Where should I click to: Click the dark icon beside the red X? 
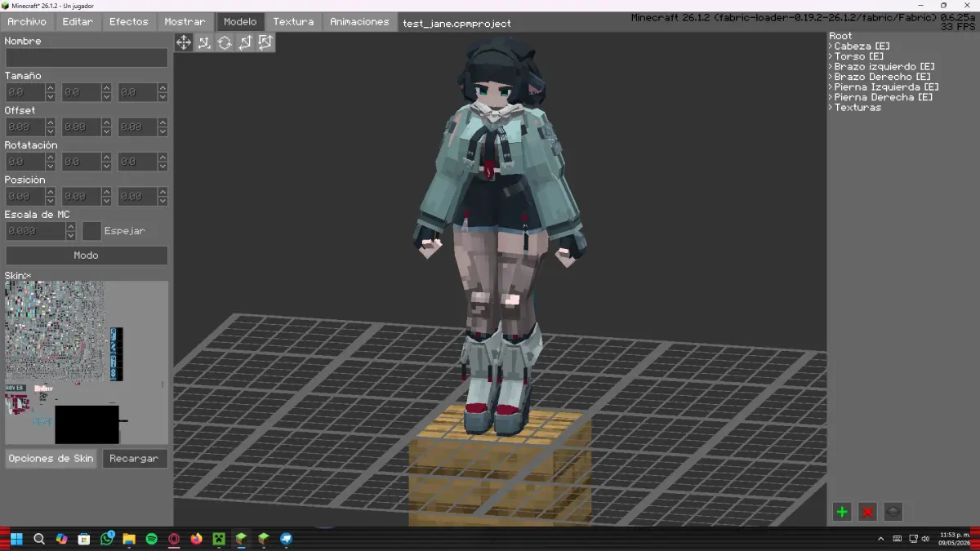(x=893, y=512)
